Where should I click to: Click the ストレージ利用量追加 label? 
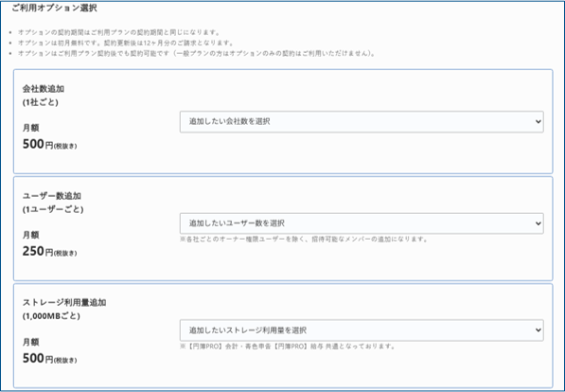[x=64, y=303]
